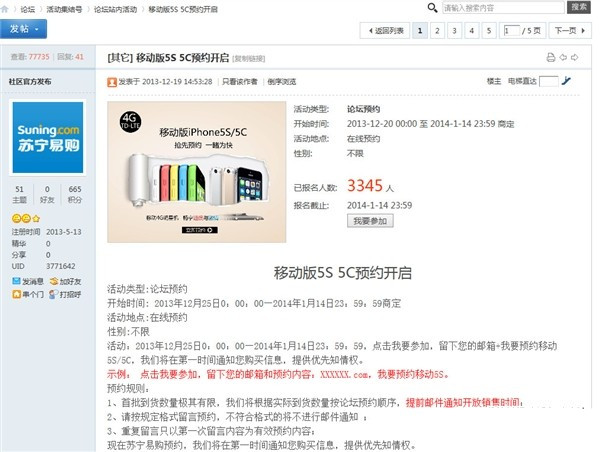The height and width of the screenshot is (452, 600).
Task: Click the 我要参加 button
Action: pos(370,221)
